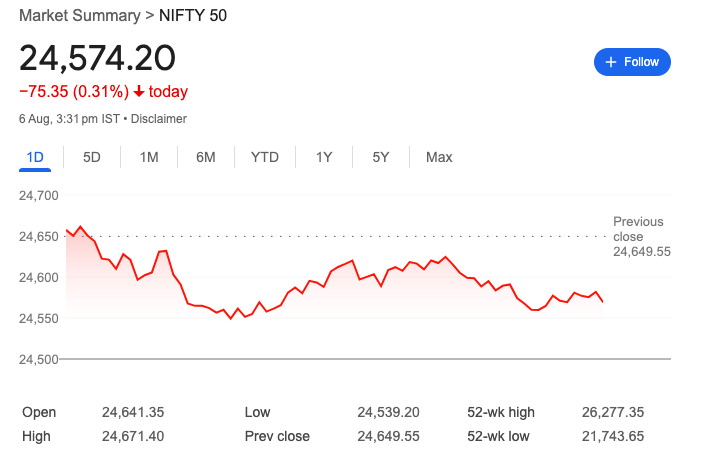The image size is (726, 458).
Task: Open the Disclaimer link
Action: click(159, 119)
